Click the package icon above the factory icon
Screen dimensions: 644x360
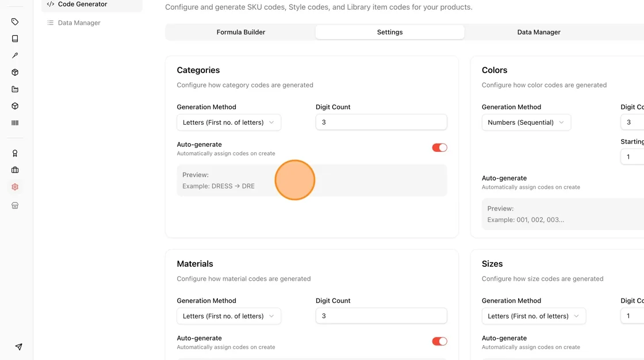(15, 72)
